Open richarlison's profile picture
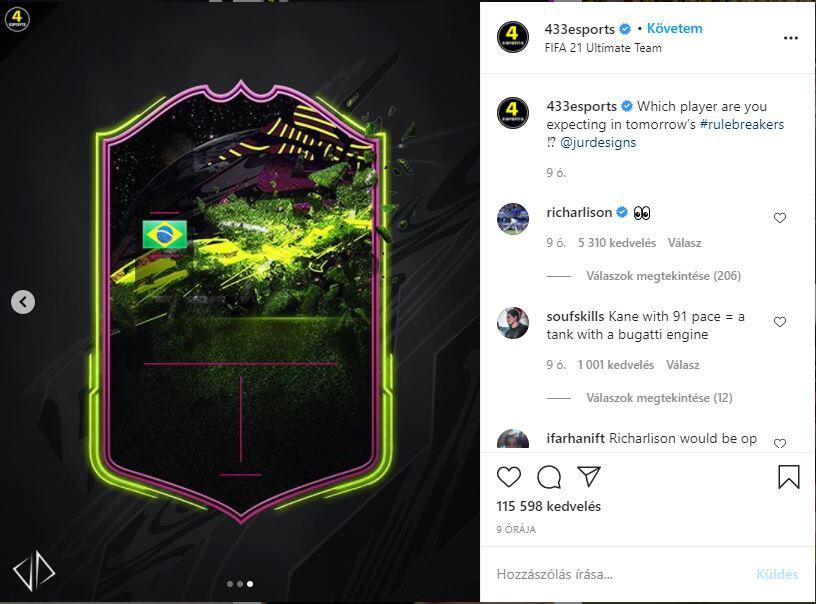This screenshot has width=816, height=604. (513, 219)
